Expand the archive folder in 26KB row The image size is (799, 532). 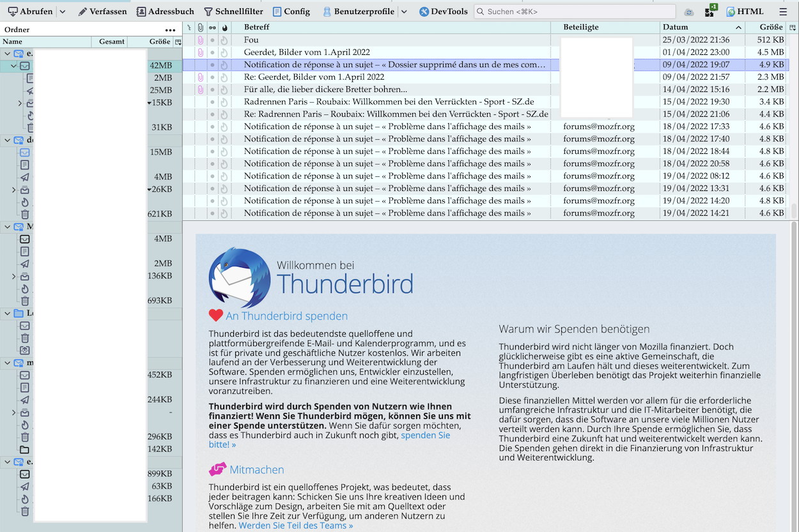[x=13, y=190]
